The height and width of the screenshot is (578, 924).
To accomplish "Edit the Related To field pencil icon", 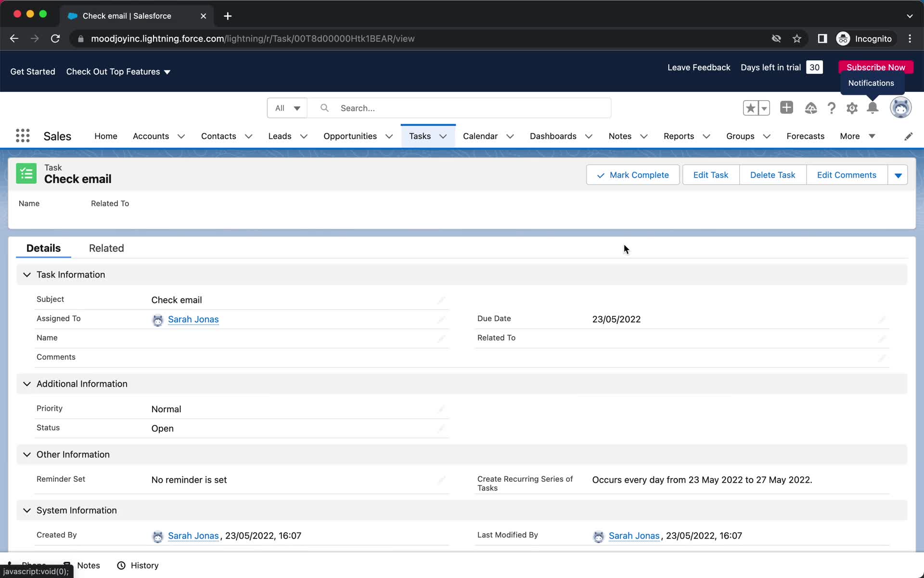I will pyautogui.click(x=882, y=339).
